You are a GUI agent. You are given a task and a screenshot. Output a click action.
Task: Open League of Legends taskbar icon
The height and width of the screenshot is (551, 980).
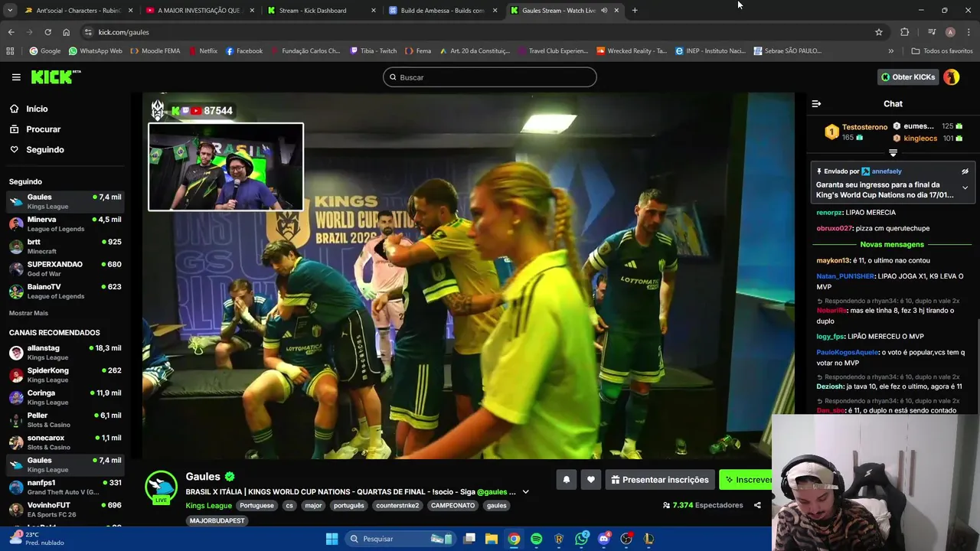pos(648,539)
